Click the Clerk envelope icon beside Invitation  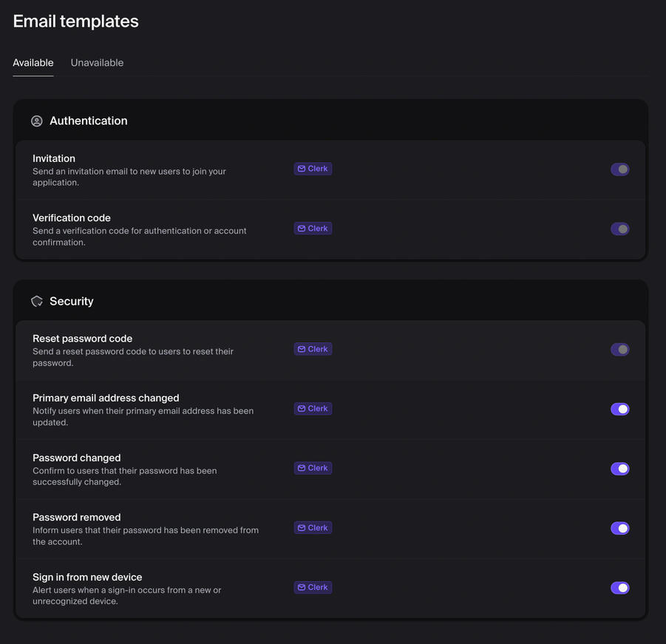click(300, 168)
